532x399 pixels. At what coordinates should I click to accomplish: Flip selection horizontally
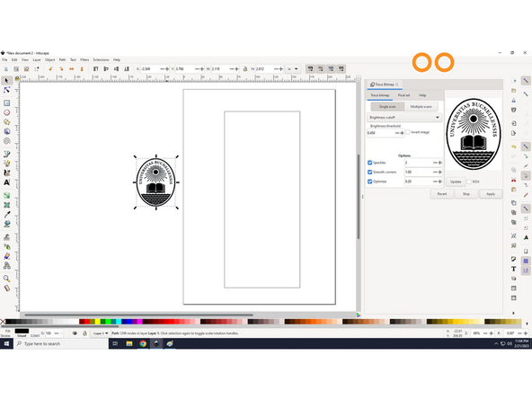[x=71, y=69]
